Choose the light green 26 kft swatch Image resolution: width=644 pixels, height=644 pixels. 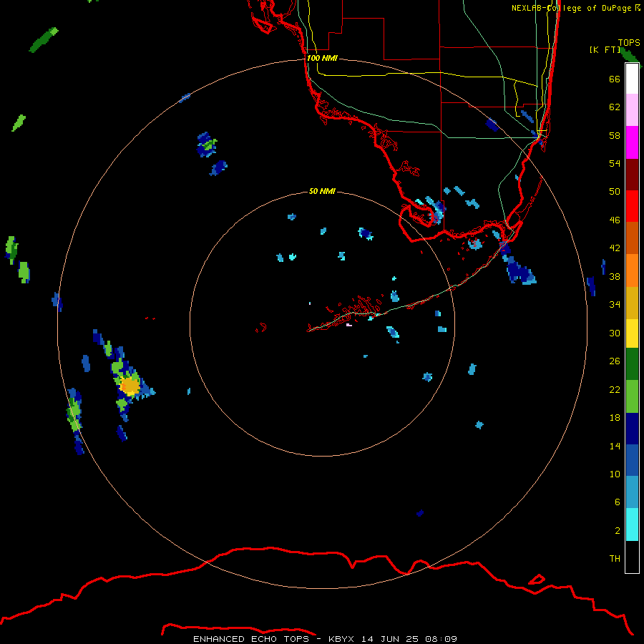(632, 396)
